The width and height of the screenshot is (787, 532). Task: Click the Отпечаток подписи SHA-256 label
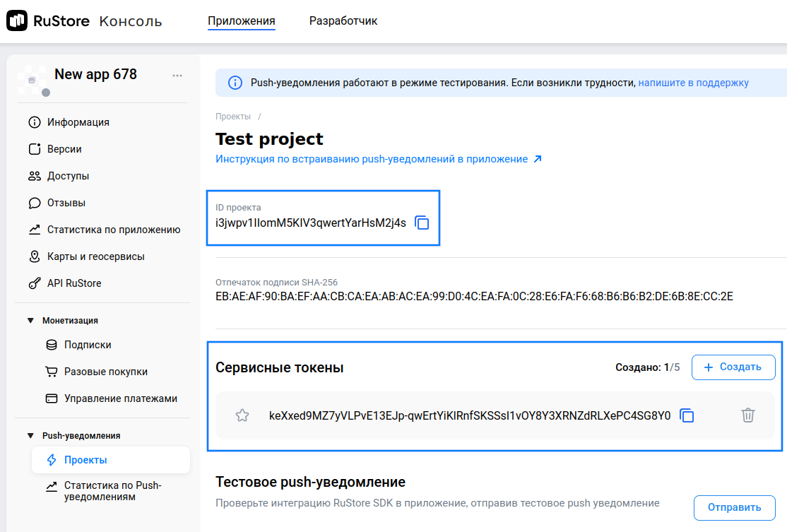pyautogui.click(x=276, y=283)
